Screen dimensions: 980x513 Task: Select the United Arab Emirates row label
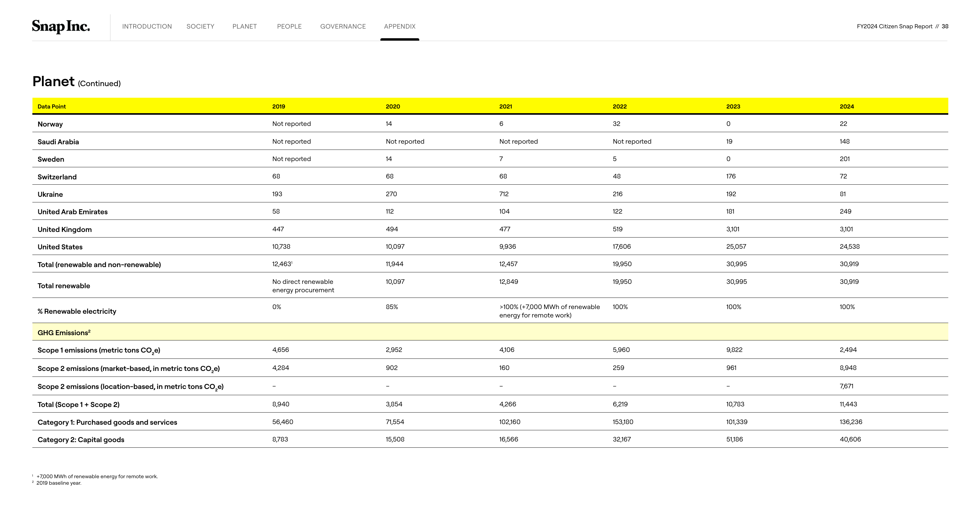coord(73,212)
